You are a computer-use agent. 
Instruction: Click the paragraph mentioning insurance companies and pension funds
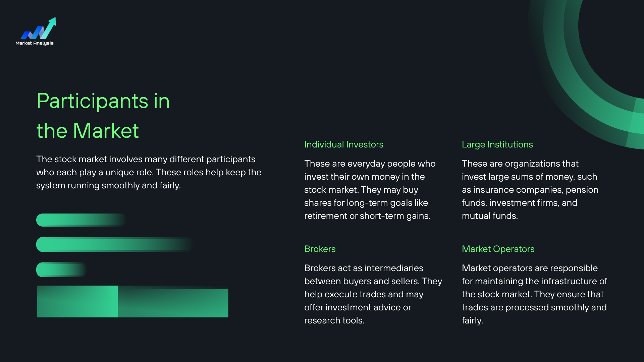tap(530, 190)
